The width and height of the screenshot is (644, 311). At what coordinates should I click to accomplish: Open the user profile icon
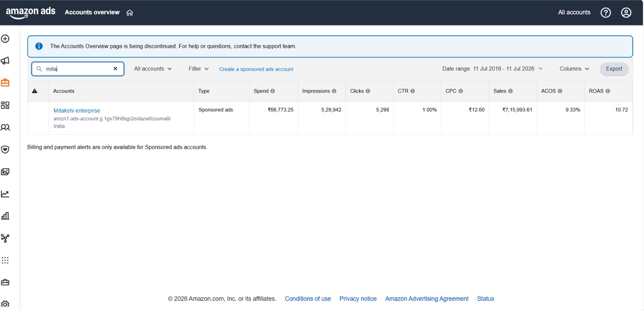(626, 12)
